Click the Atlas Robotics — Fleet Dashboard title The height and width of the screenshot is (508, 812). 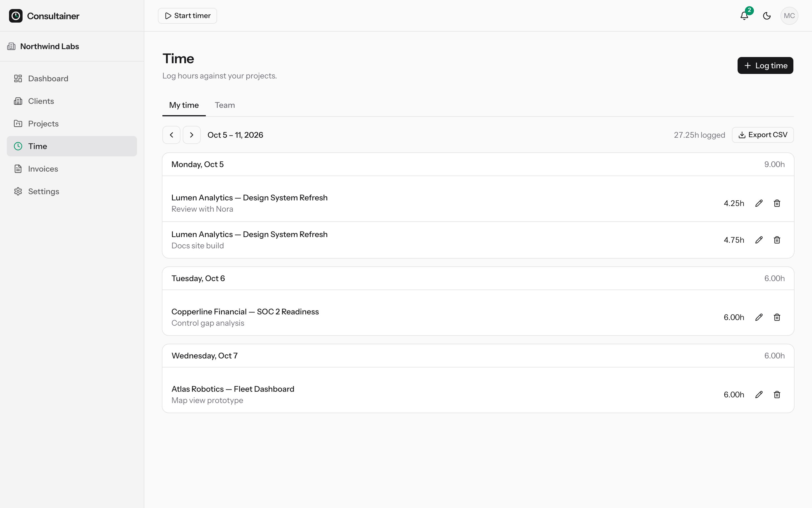[x=233, y=389]
